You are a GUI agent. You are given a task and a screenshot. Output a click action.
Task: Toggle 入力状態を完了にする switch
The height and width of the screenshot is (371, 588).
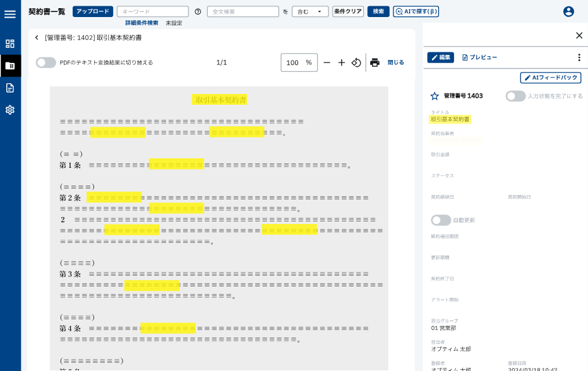point(515,96)
